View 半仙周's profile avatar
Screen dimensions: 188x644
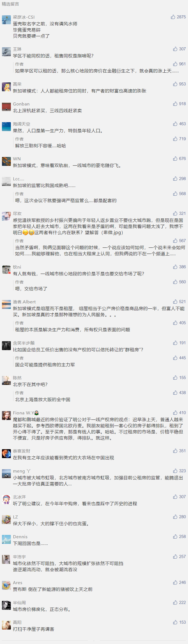[6, 605]
